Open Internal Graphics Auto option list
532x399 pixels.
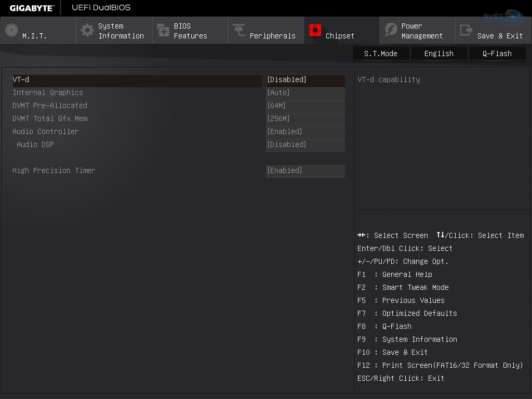pos(305,93)
